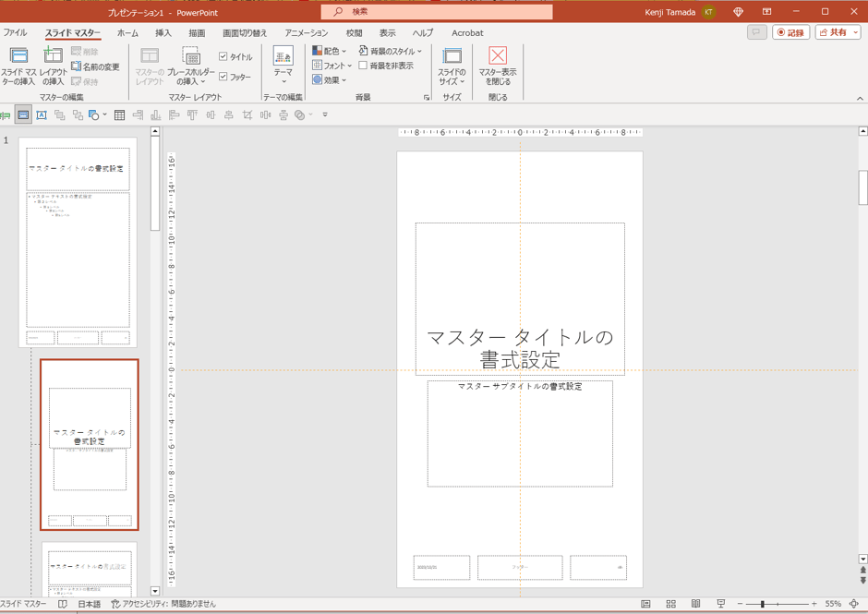Switch to slide sorter view in status bar

pos(671,604)
